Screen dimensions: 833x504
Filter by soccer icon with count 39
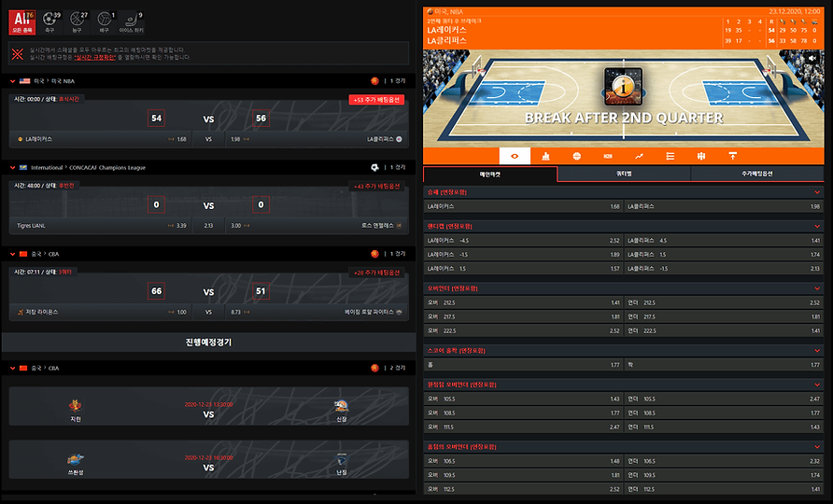(49, 22)
